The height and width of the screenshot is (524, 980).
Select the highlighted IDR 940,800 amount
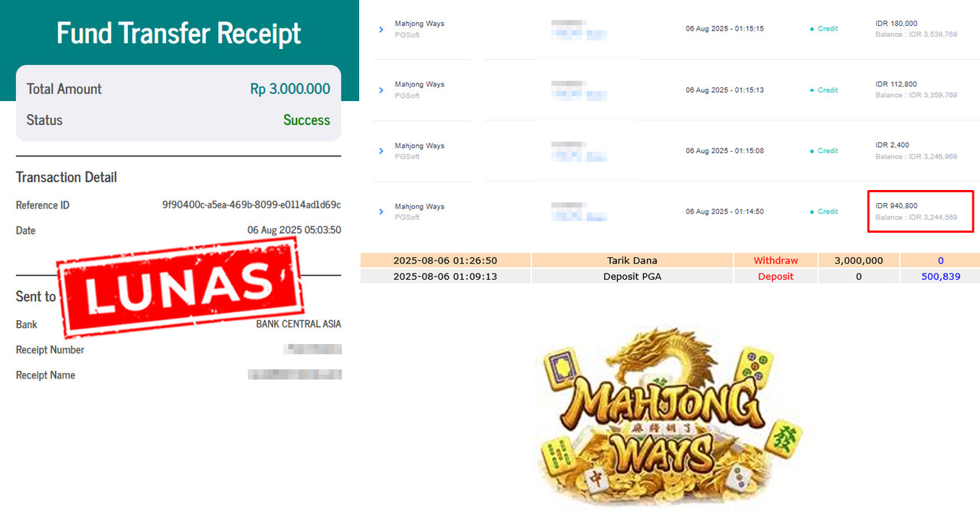(x=897, y=206)
